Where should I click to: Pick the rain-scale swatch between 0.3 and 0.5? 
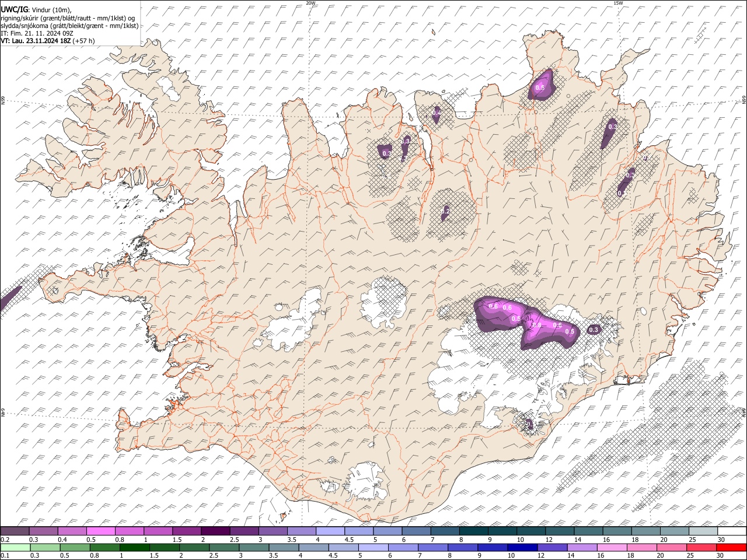45,547
